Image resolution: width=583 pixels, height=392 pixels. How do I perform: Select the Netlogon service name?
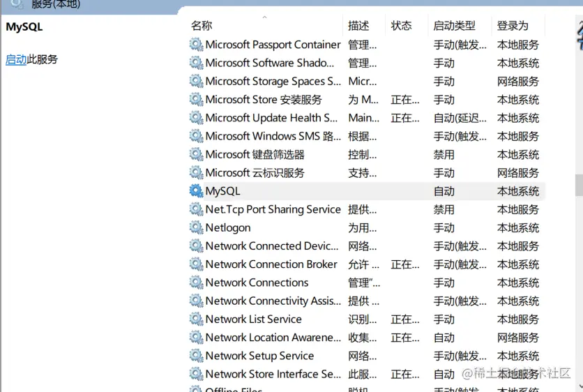point(228,227)
